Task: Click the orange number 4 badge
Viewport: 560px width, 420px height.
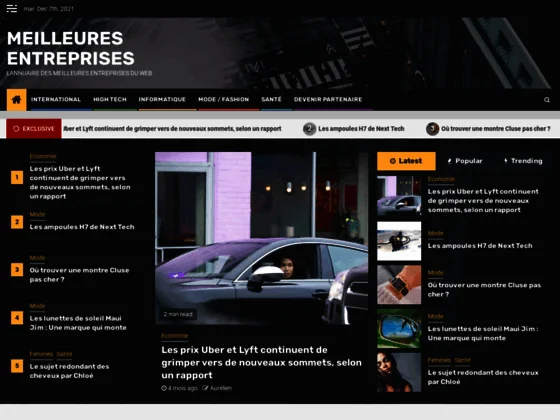Action: coord(17,318)
